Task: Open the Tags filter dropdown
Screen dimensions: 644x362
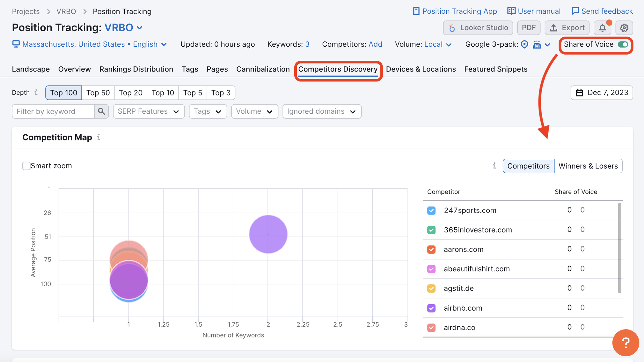Action: tap(208, 111)
